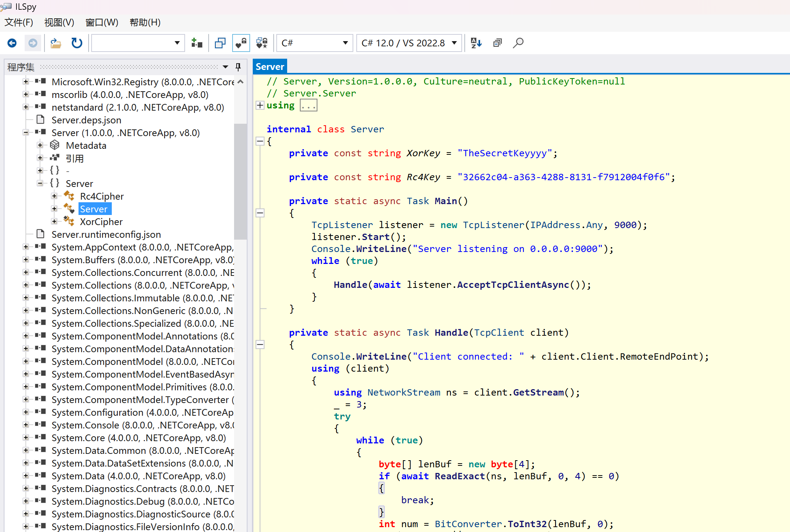Viewport: 790px width, 532px height.
Task: Click the Reload assemblies icon
Action: (x=77, y=43)
